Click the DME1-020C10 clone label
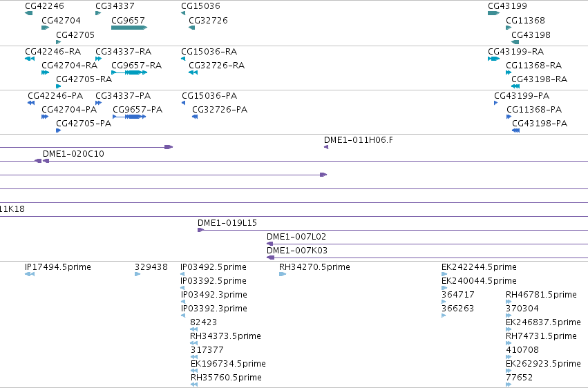The height and width of the screenshot is (388, 588). pyautogui.click(x=73, y=153)
